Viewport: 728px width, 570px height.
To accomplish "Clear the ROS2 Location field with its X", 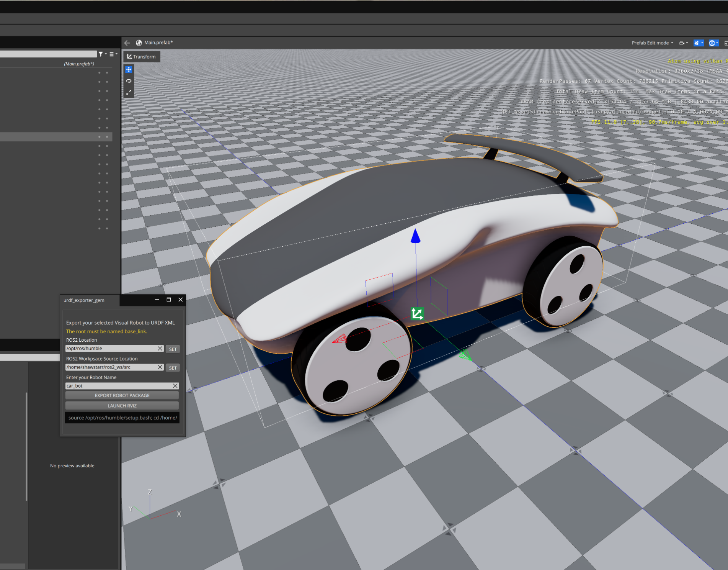I will [160, 349].
